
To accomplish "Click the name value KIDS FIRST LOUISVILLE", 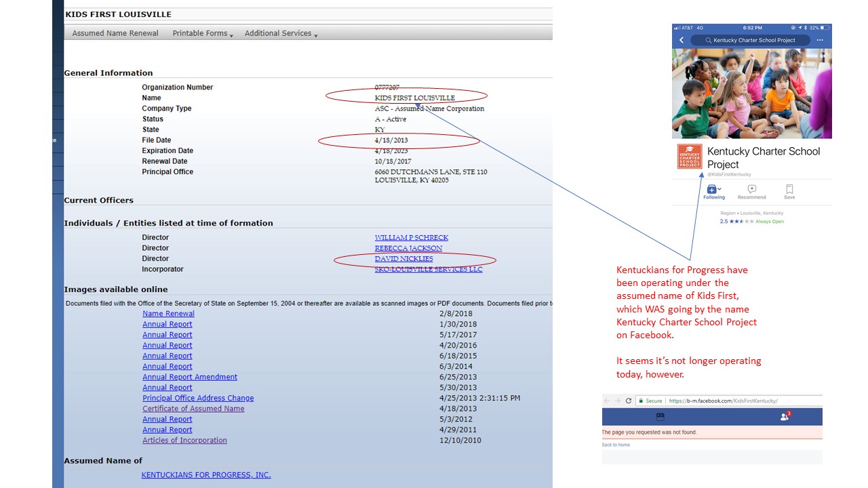I will click(x=415, y=98).
